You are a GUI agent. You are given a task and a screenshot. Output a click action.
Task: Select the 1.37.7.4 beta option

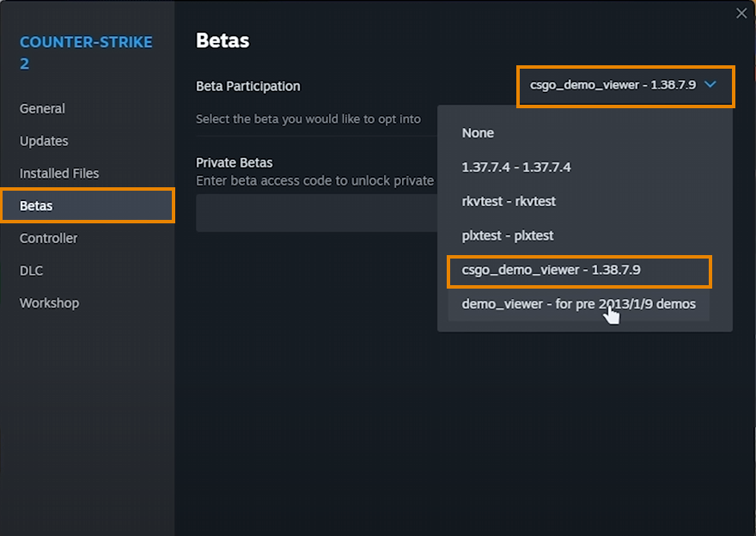[578, 167]
